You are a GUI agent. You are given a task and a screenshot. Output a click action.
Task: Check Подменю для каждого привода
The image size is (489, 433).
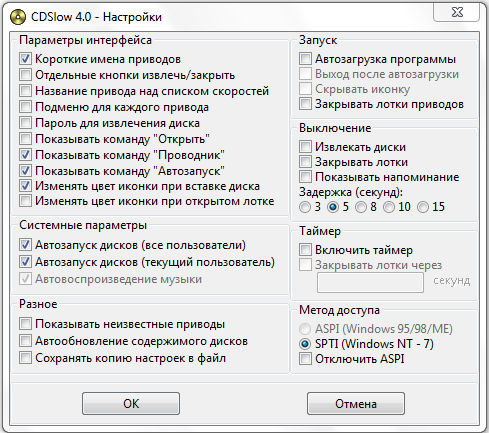tap(25, 107)
